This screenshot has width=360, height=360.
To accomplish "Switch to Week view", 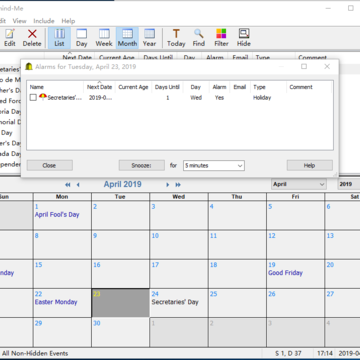I will [104, 38].
